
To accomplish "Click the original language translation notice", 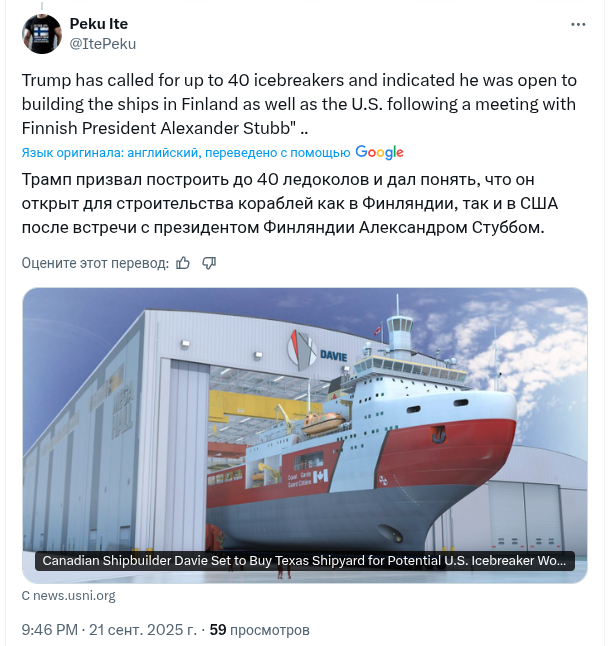I will coord(185,152).
